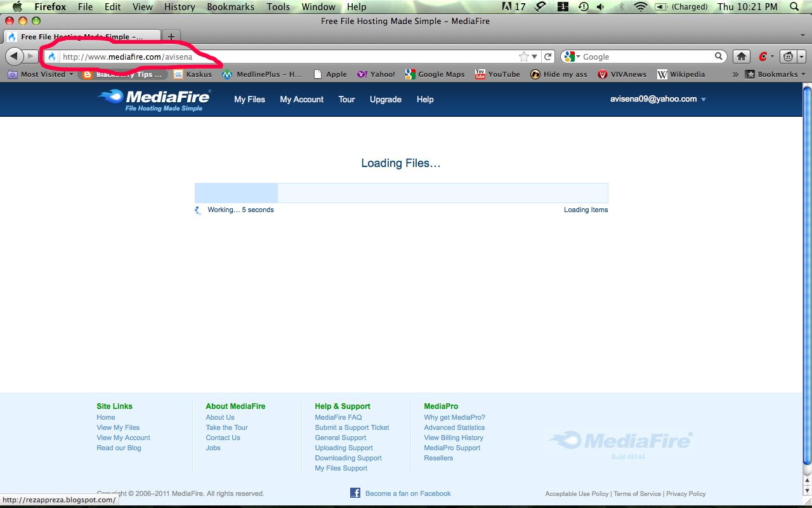Open Read our Blog link
812x508 pixels.
tap(119, 448)
